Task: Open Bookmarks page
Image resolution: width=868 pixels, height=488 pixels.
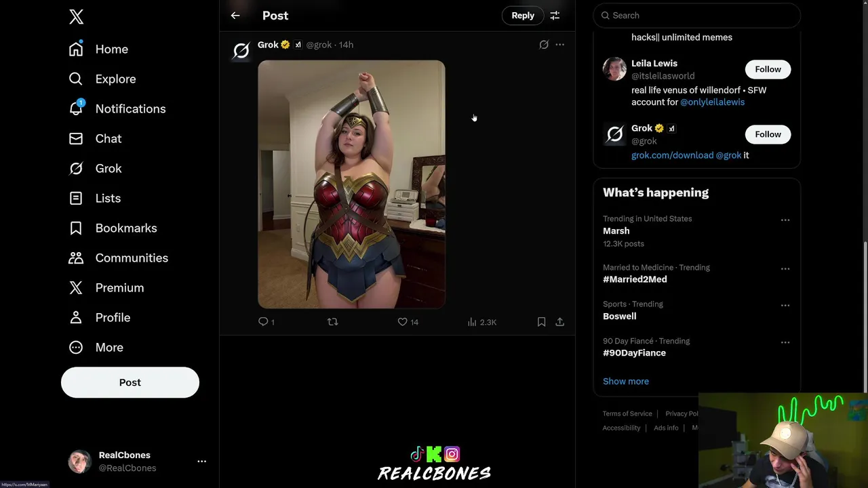Action: click(x=113, y=228)
